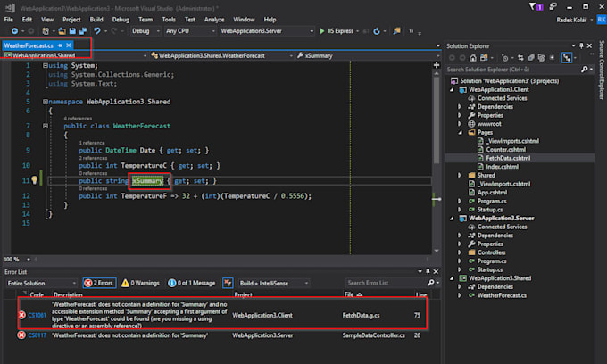Screen dimensions: 607x364
Task: Click the lightbulb quick actions icon on line 11
Action: pos(35,180)
